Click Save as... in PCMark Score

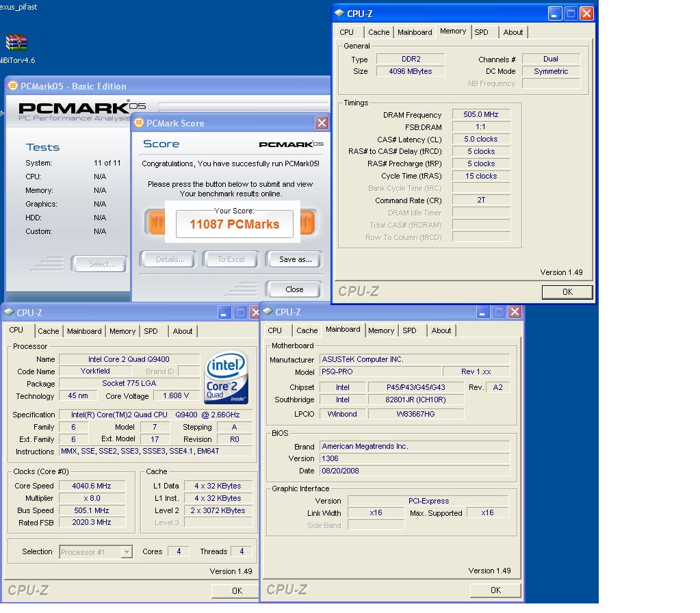pyautogui.click(x=295, y=259)
